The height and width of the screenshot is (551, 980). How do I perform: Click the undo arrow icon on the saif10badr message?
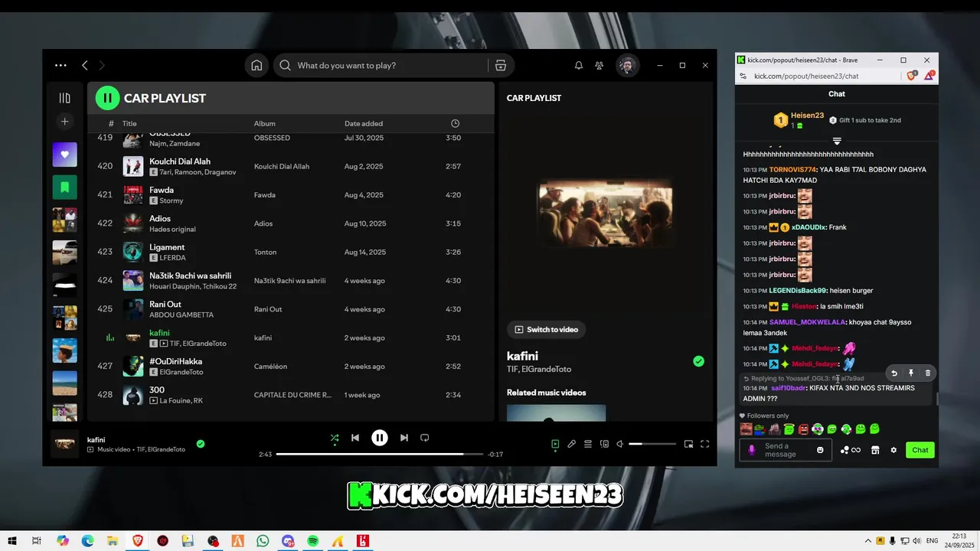click(893, 373)
